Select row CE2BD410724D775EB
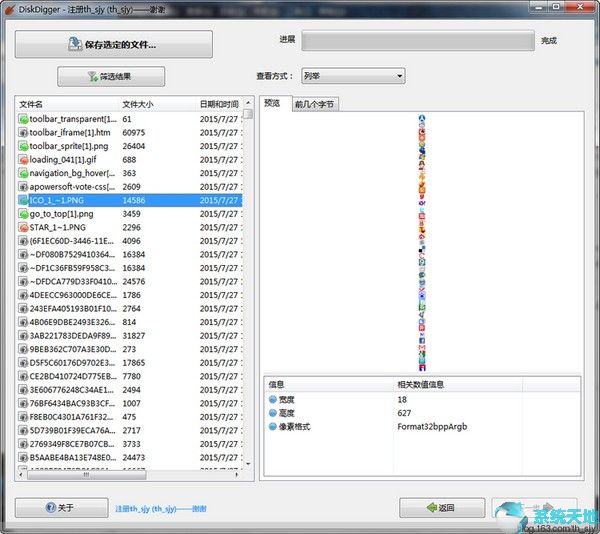 coord(129,376)
